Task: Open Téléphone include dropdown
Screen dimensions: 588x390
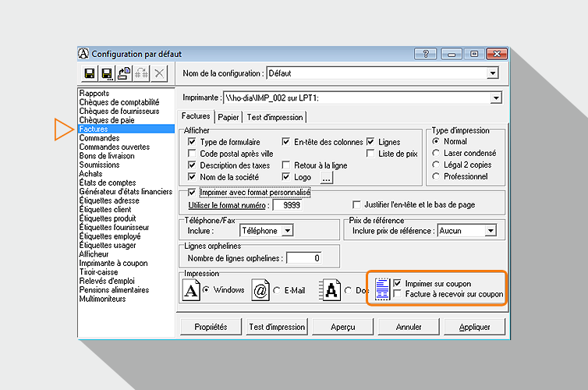Action: 287,231
